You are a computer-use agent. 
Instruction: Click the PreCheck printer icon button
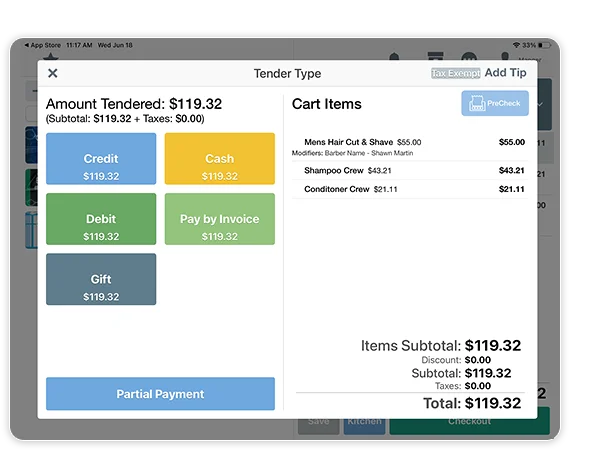click(495, 103)
